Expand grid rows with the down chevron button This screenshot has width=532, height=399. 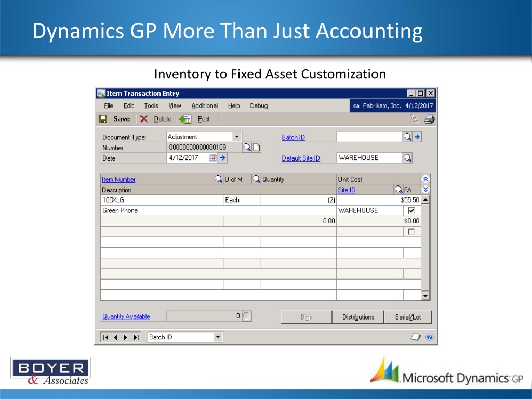(425, 189)
